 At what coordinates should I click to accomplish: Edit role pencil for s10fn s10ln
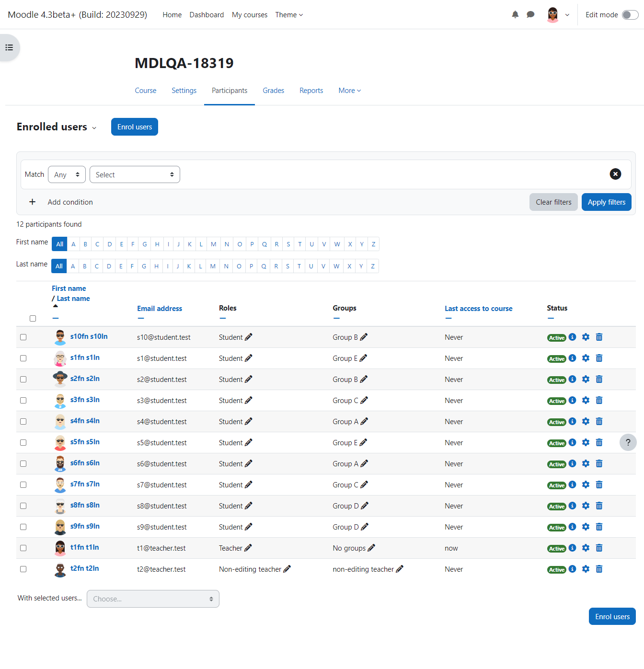coord(249,337)
